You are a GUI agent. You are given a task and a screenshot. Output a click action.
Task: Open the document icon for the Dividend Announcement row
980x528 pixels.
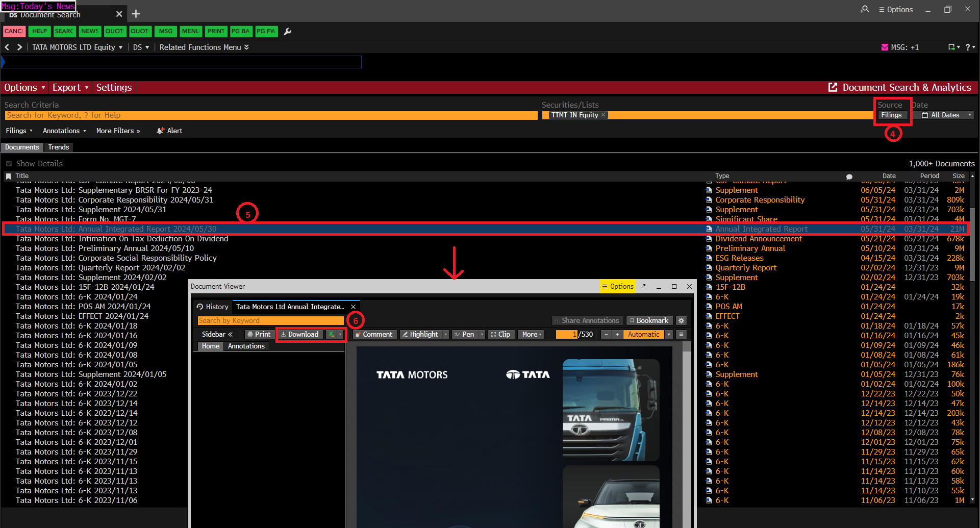click(709, 239)
